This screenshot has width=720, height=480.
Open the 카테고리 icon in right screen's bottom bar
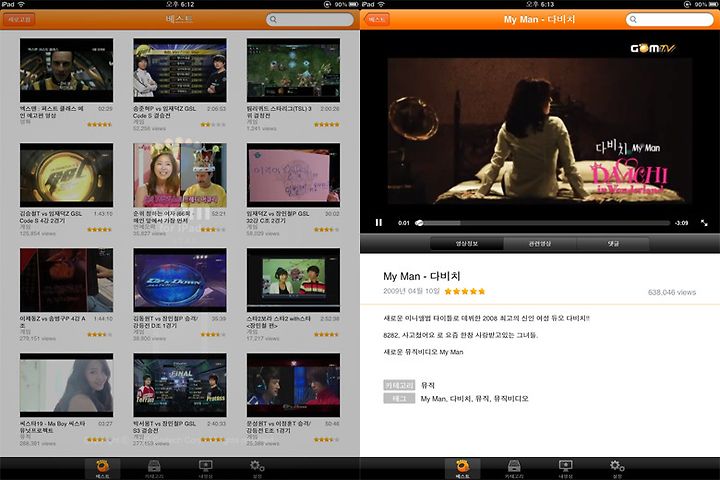514,469
